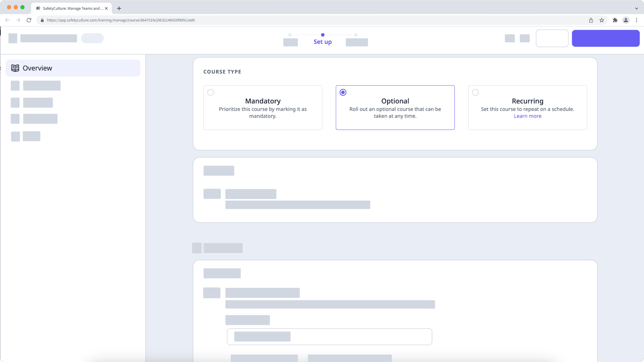
Task: Click the active Set up step dot
Action: [x=323, y=35]
